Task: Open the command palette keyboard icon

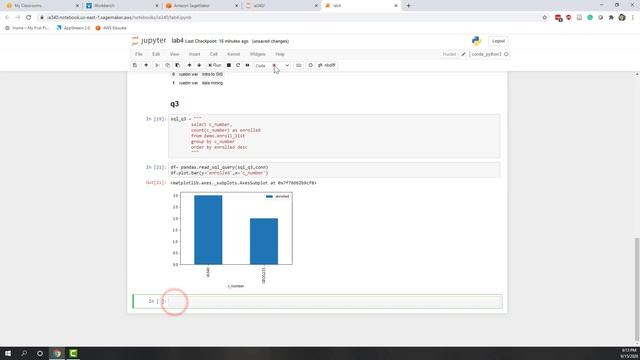Action: tap(299, 65)
